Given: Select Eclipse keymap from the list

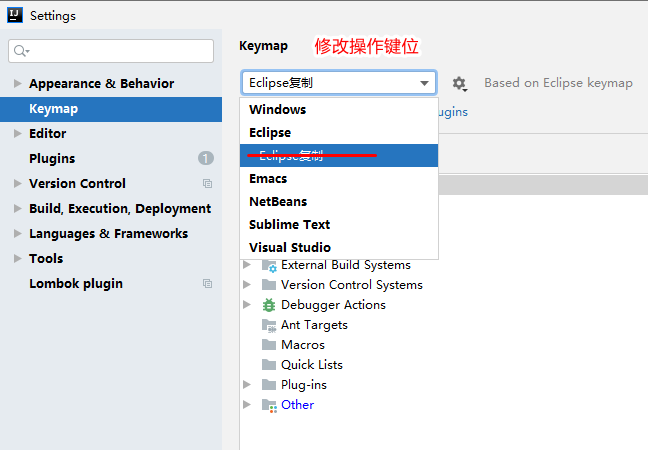Looking at the screenshot, I should click(x=339, y=133).
